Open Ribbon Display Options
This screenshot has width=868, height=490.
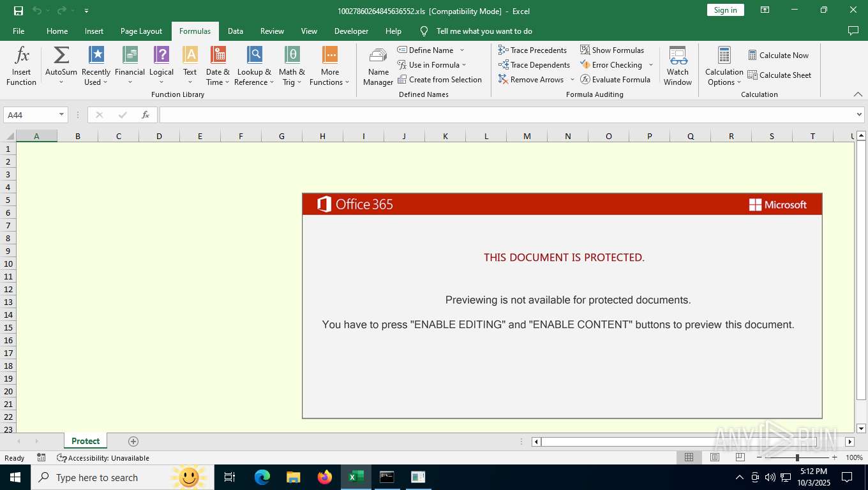pos(765,10)
